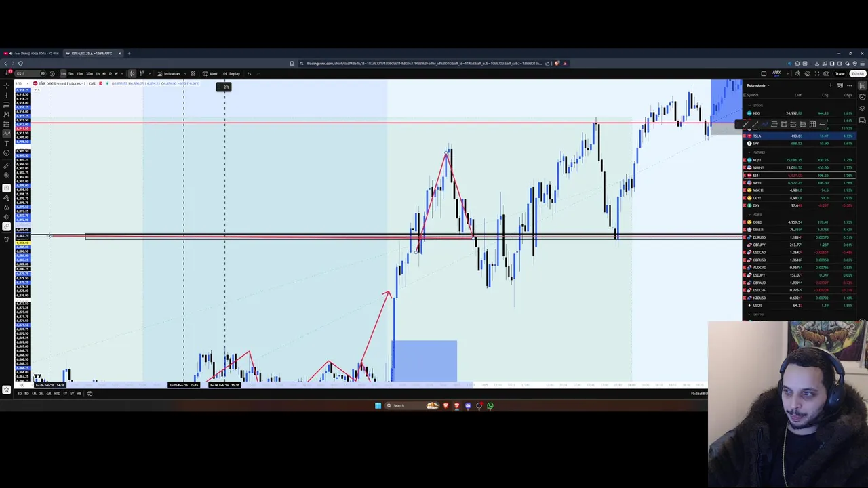
Task: Reload the page in the browser
Action: 20,63
